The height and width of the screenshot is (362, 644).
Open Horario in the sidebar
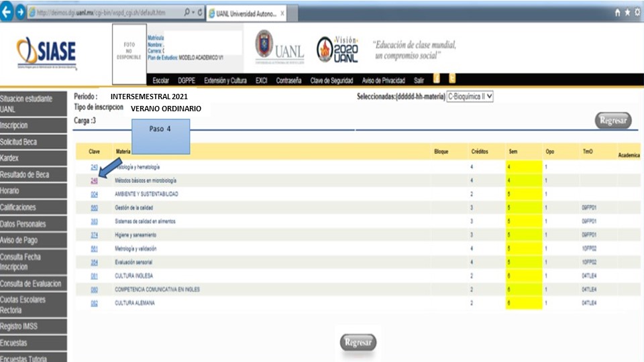point(34,191)
